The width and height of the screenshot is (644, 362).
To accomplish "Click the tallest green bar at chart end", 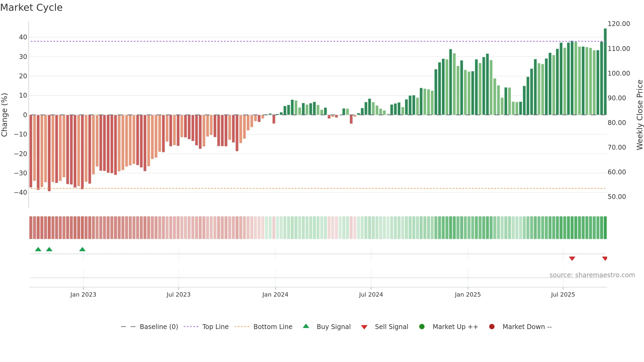I will click(x=605, y=72).
